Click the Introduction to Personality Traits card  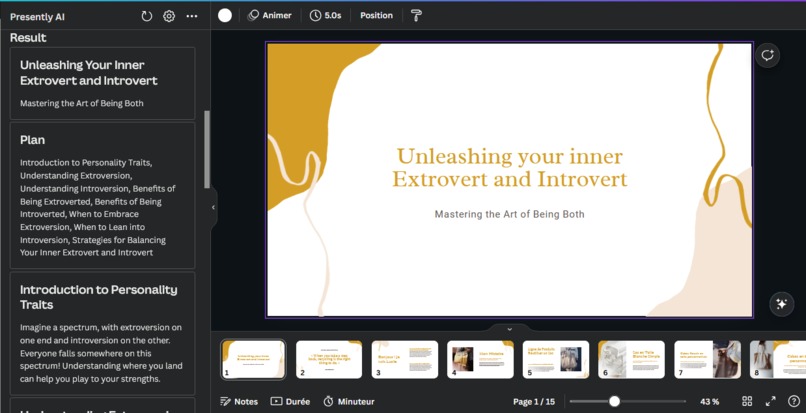[x=102, y=333]
